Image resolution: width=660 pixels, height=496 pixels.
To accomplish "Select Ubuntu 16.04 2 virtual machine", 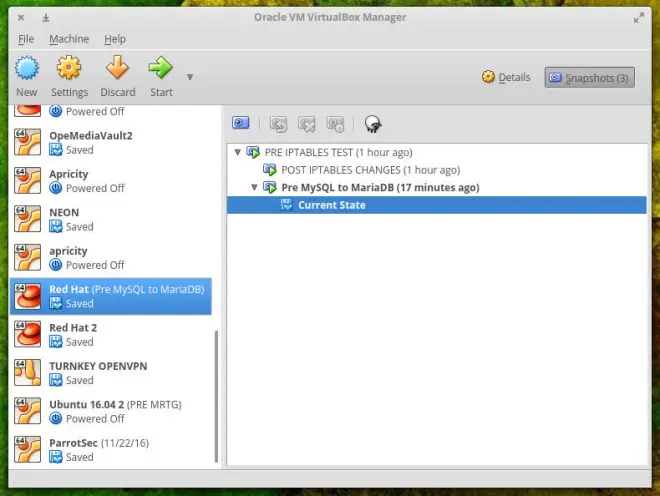I will click(x=111, y=411).
